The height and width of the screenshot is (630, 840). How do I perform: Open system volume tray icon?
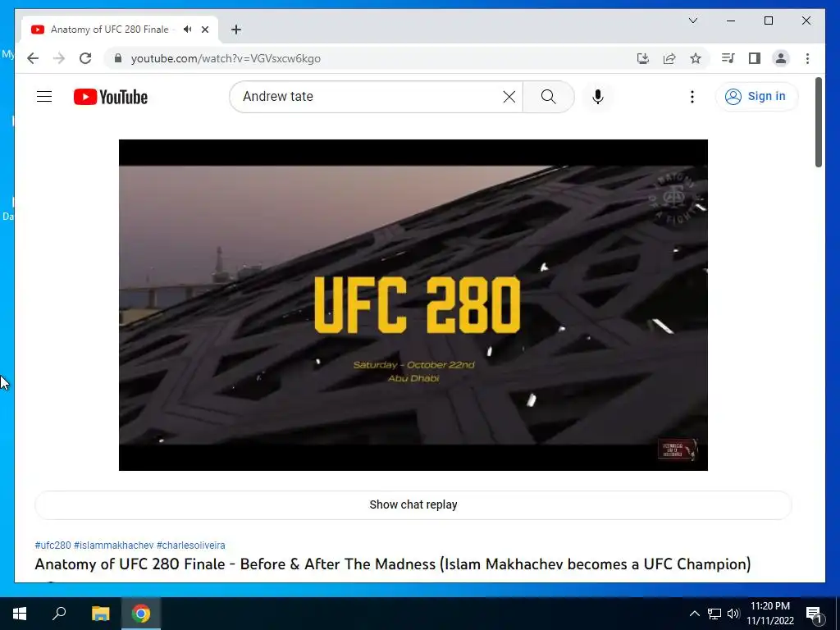point(733,614)
